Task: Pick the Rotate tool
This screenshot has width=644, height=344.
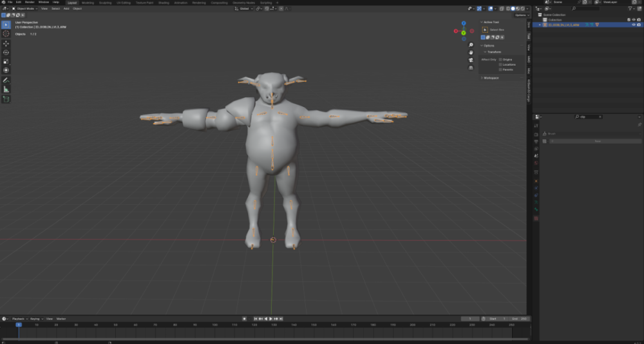Action: point(6,52)
